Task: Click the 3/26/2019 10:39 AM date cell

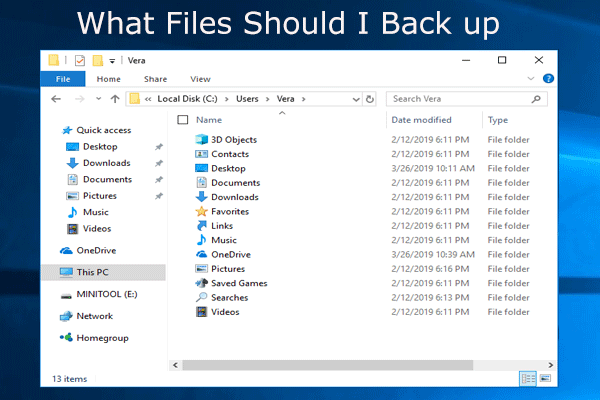Action: pyautogui.click(x=433, y=254)
